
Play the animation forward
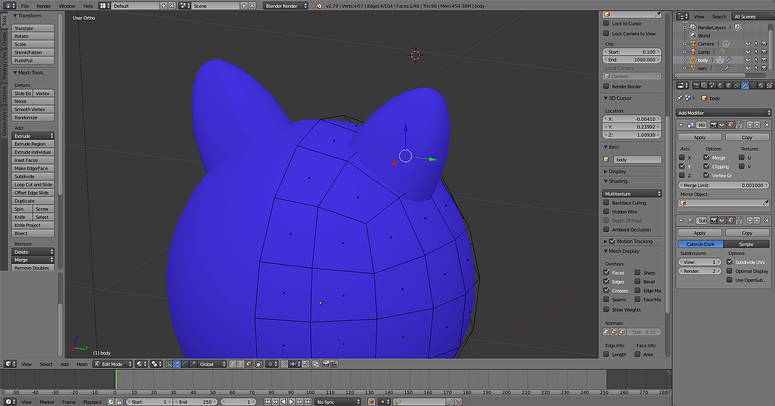(x=292, y=402)
